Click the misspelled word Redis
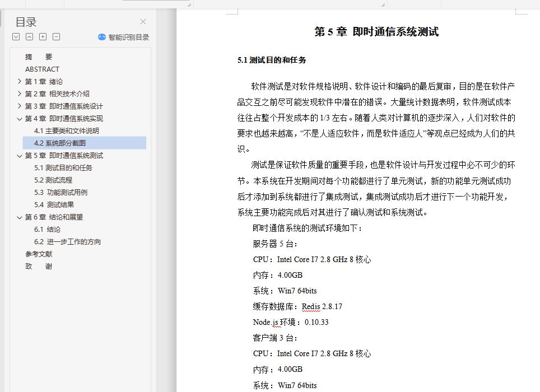Image resolution: width=540 pixels, height=392 pixels. [311, 306]
